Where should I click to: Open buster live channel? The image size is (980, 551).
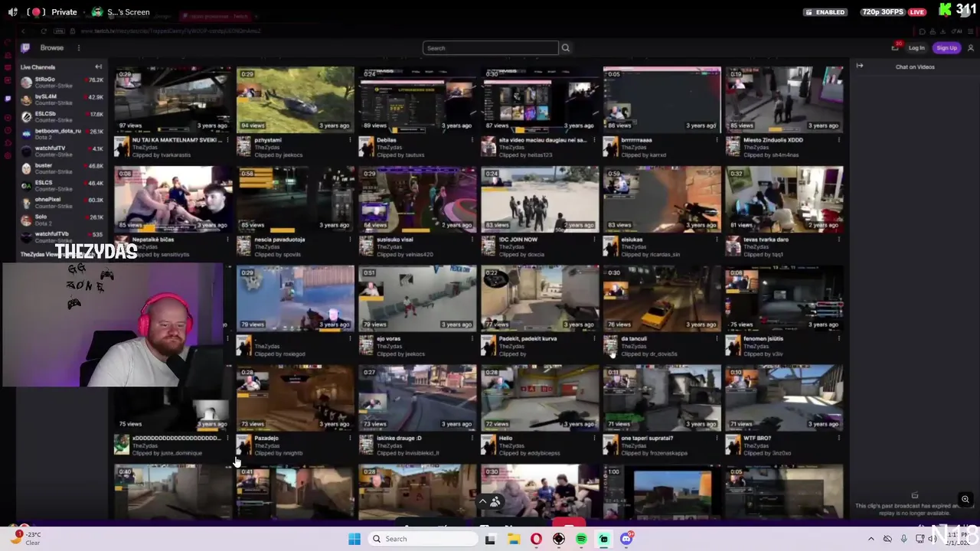(61, 168)
